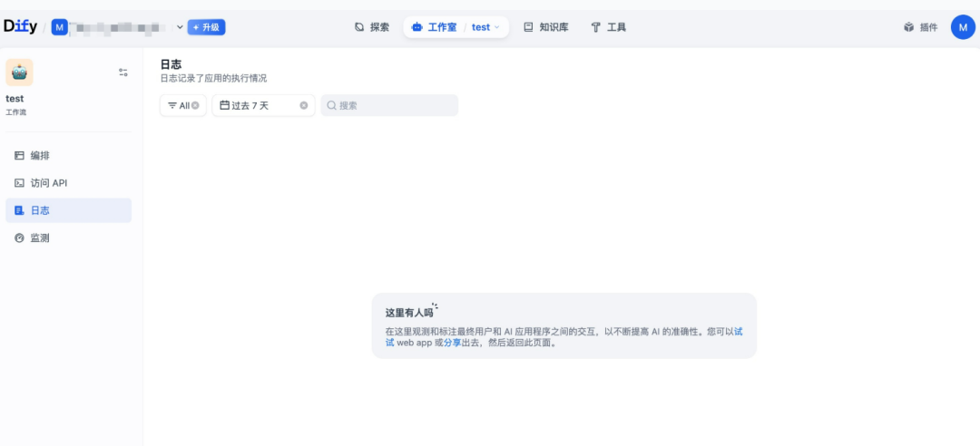The image size is (980, 446).
Task: Click the 访问 API terminal icon
Action: pyautogui.click(x=19, y=183)
